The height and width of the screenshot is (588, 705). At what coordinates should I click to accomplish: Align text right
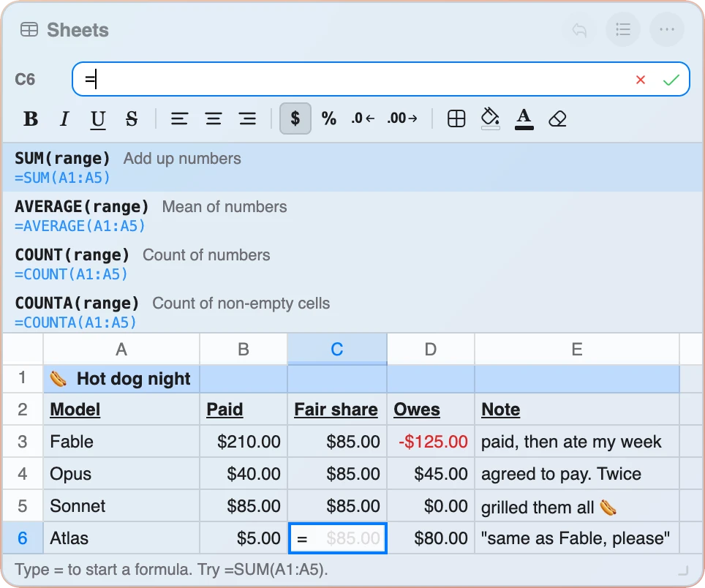pos(247,118)
